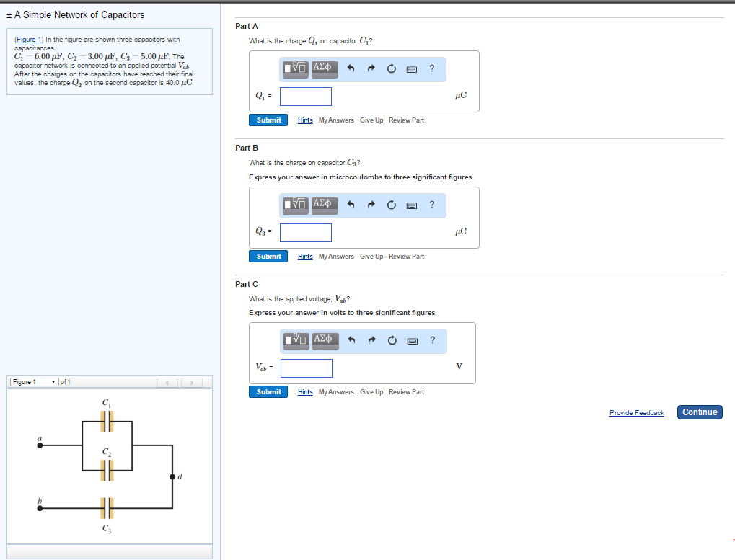This screenshot has width=735, height=560.
Task: Submit the answer for Part A
Action: [268, 120]
